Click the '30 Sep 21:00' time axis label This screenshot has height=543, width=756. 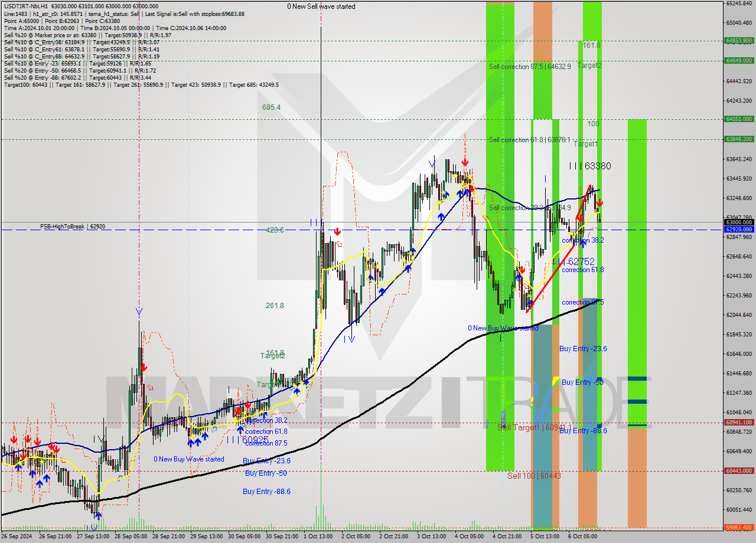click(x=282, y=537)
